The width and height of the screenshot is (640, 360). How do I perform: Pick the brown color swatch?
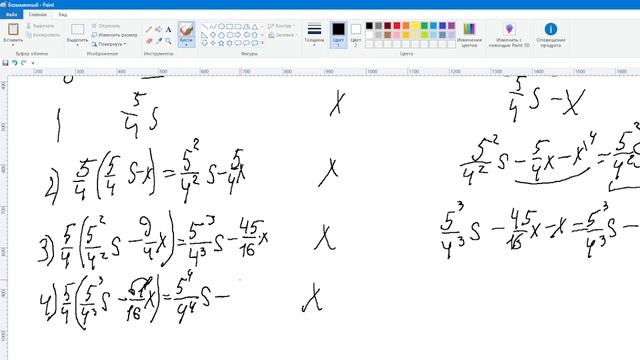coord(387,35)
